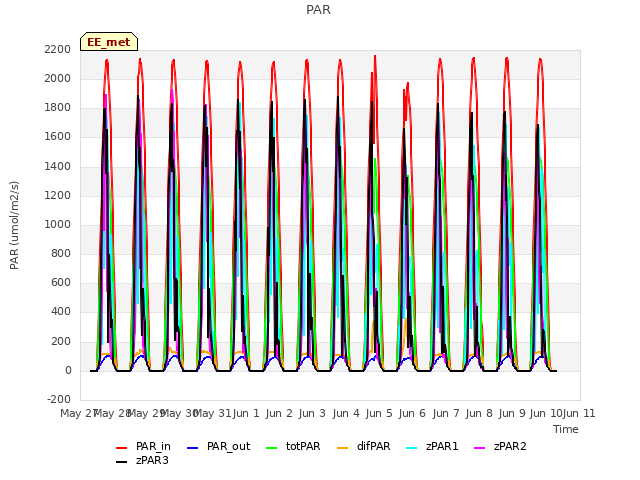The width and height of the screenshot is (640, 480).
Task: Click the green totPAR legend swatch
Action: pyautogui.click(x=271, y=448)
